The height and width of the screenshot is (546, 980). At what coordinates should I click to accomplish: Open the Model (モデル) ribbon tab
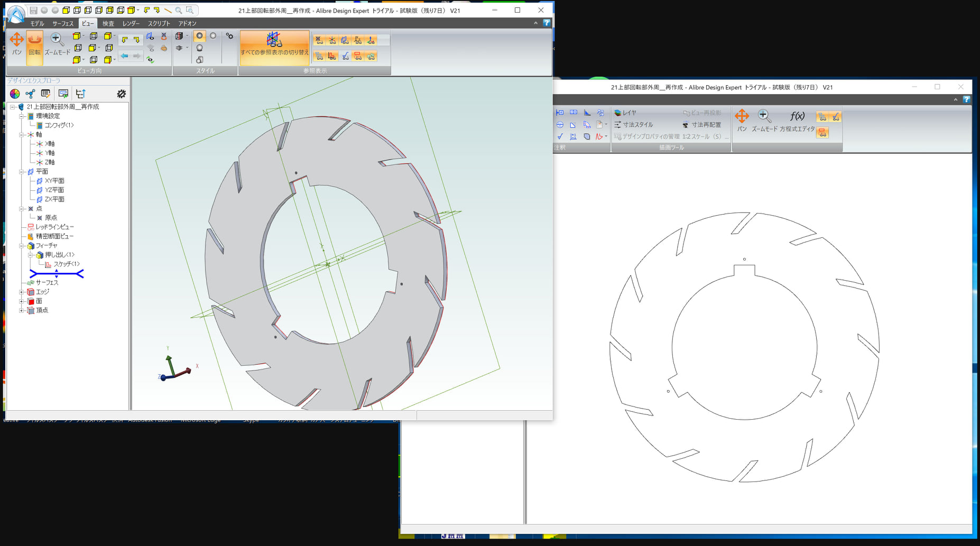(x=37, y=23)
